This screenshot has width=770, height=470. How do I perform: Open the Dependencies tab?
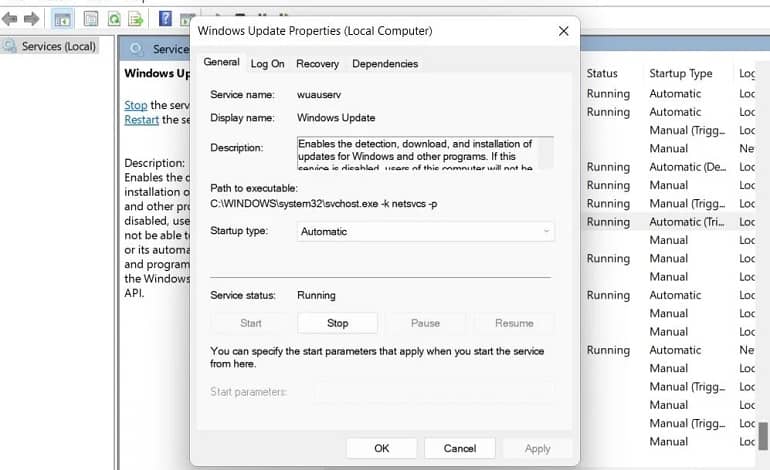pos(385,64)
